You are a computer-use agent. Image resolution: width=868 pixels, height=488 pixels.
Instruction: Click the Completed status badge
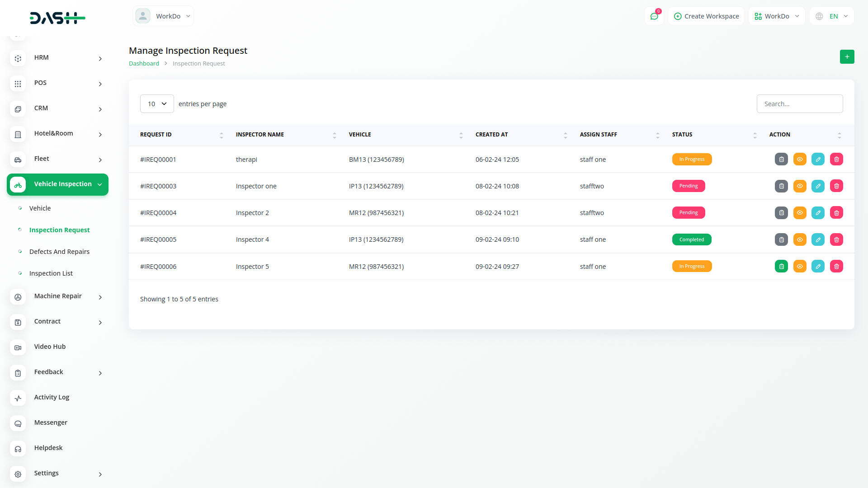(691, 239)
